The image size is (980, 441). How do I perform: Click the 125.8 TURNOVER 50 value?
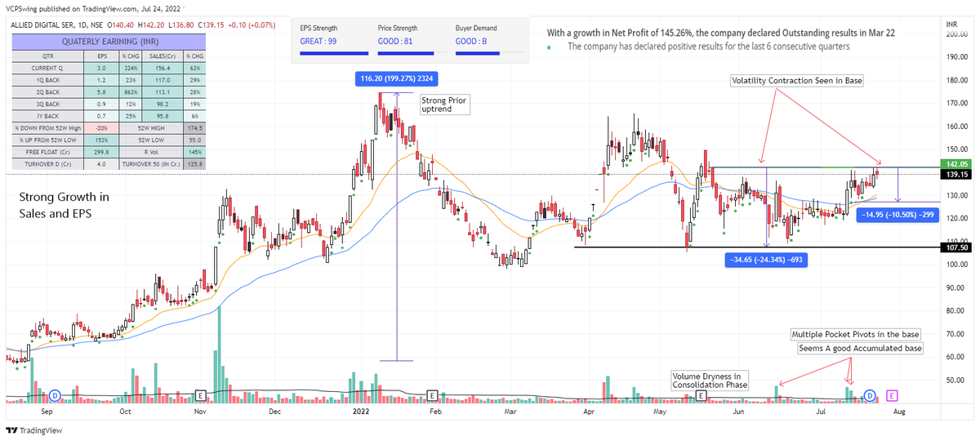pyautogui.click(x=194, y=164)
